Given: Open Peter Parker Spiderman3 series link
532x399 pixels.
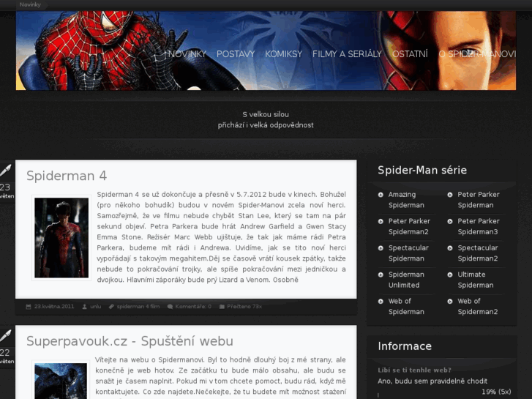Looking at the screenshot, I should coord(479,226).
